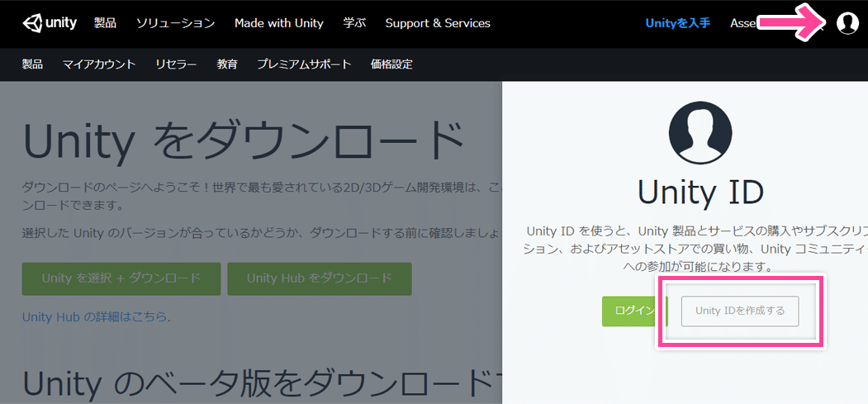Screen dimensions: 868x404
Task: Open the user account avatar icon in the header
Action: tap(847, 23)
